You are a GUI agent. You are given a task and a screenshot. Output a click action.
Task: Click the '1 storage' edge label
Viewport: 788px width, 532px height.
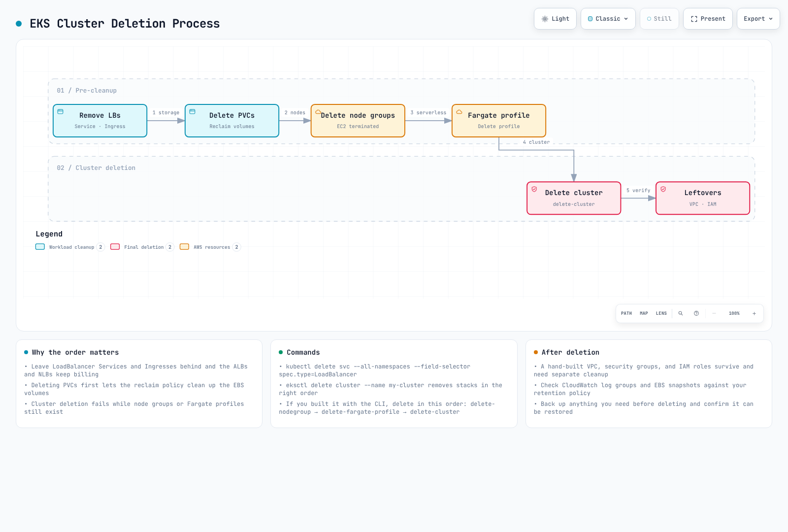coord(166,113)
